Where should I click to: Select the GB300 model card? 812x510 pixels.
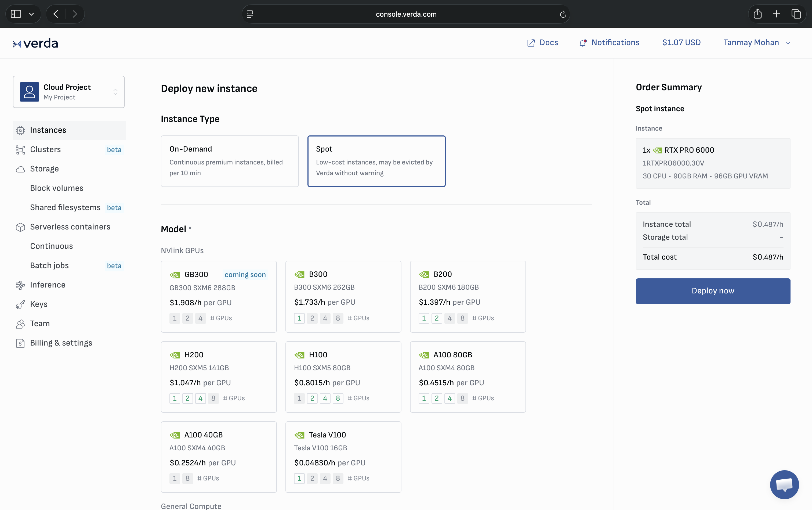[219, 296]
